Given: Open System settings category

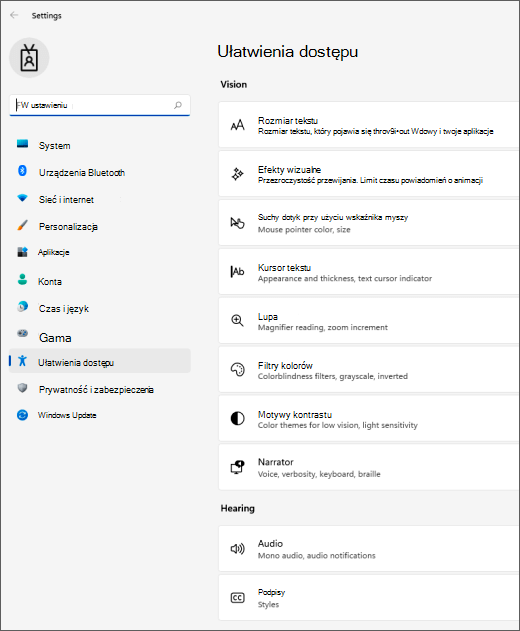Looking at the screenshot, I should click(x=99, y=146).
